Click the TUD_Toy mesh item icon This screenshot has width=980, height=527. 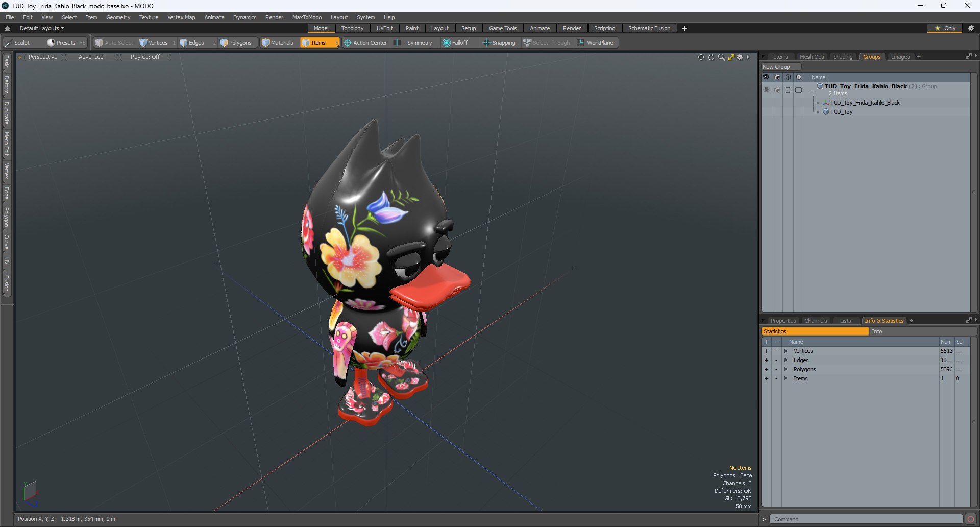826,112
